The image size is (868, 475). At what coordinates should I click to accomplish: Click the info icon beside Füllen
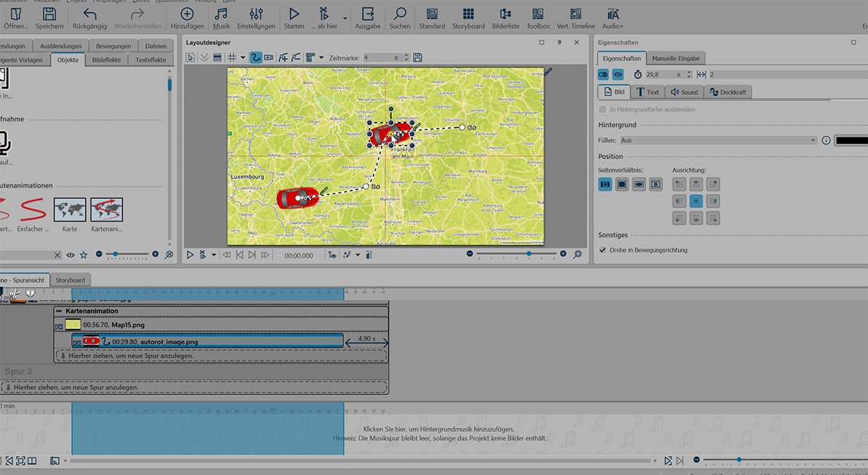[x=826, y=140]
